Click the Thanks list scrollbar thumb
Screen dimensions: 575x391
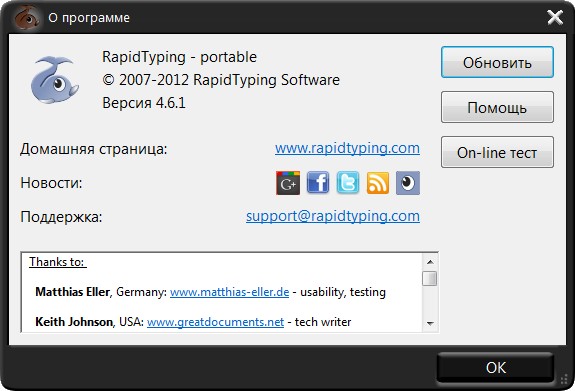(x=430, y=278)
